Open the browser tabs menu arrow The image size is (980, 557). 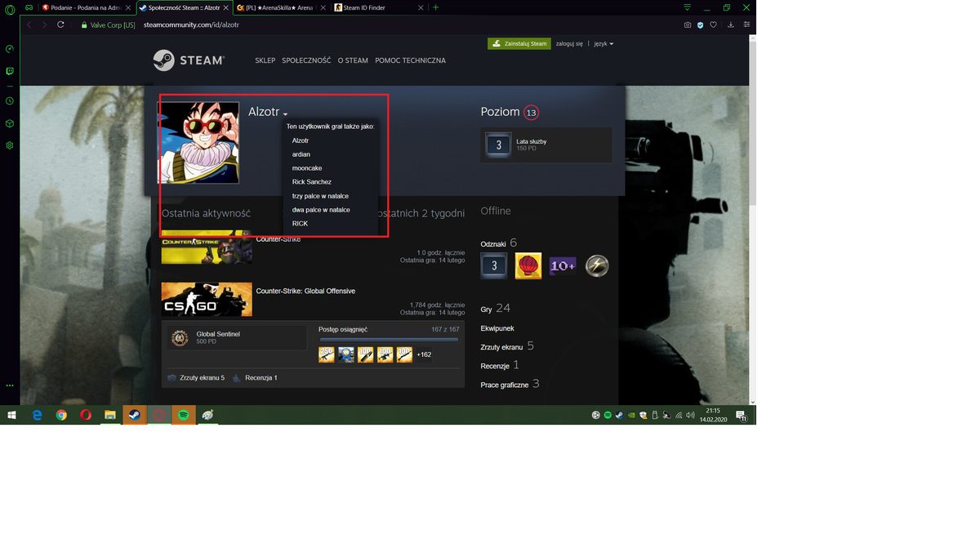687,7
